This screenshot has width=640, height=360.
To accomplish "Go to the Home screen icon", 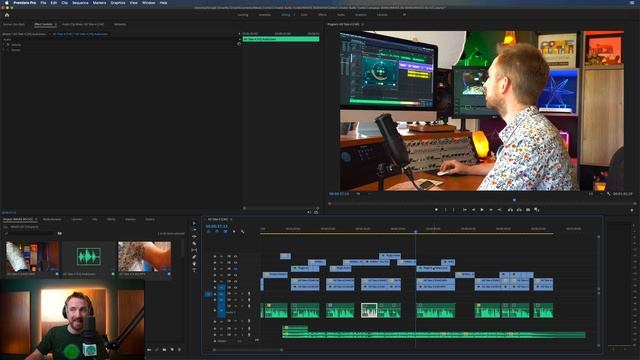I will tap(7, 15).
